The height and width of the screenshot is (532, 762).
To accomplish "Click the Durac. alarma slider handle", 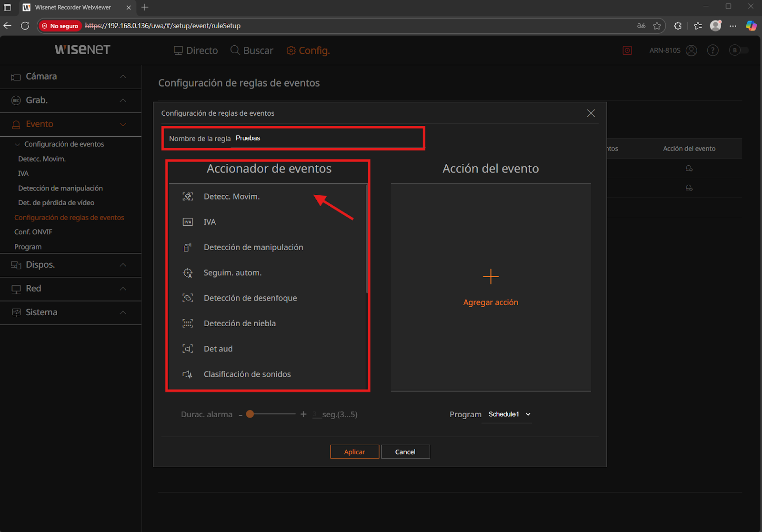I will pyautogui.click(x=250, y=414).
